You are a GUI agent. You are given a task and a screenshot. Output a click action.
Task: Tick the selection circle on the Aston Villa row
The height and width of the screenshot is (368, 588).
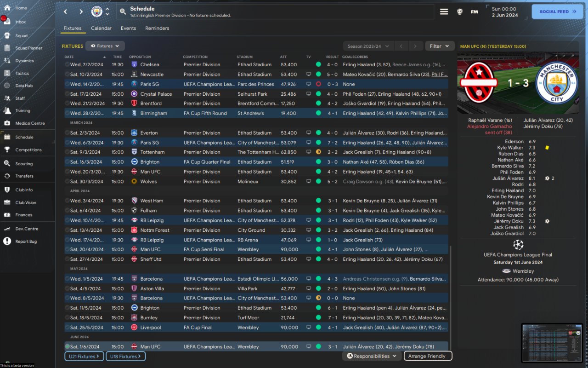coord(67,288)
